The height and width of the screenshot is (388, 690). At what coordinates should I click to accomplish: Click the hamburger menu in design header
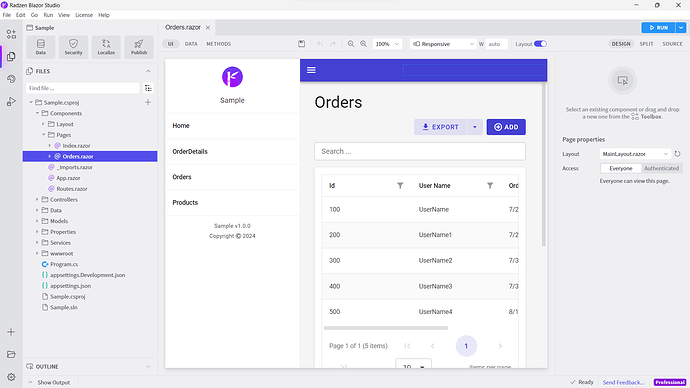311,70
